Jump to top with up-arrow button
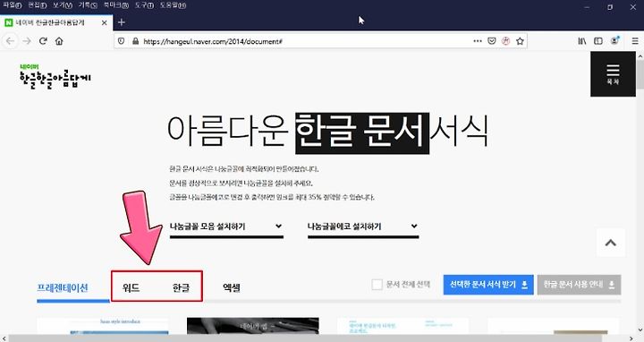 [x=611, y=243]
